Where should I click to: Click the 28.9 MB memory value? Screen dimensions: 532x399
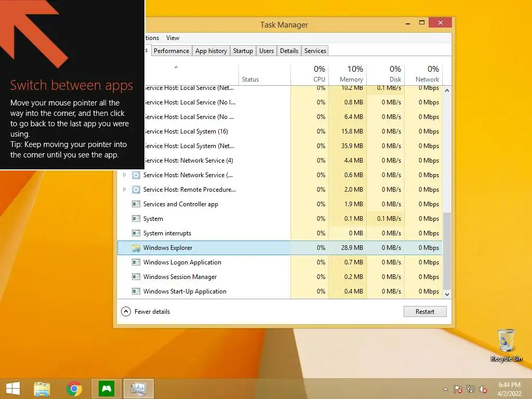[352, 248]
